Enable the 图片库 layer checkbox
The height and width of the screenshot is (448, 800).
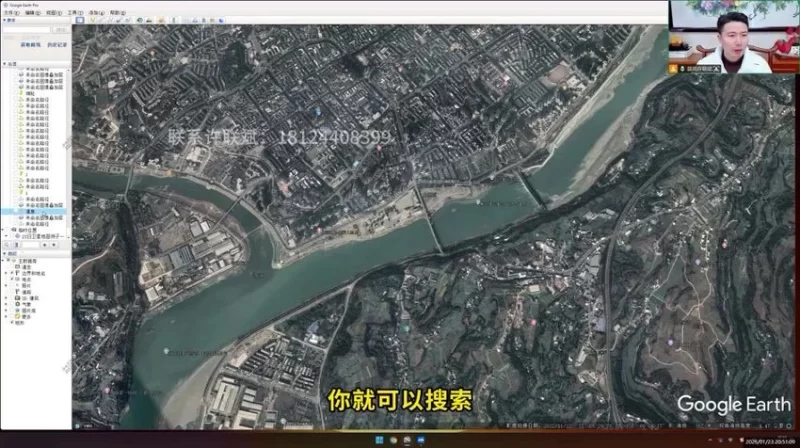(x=12, y=310)
